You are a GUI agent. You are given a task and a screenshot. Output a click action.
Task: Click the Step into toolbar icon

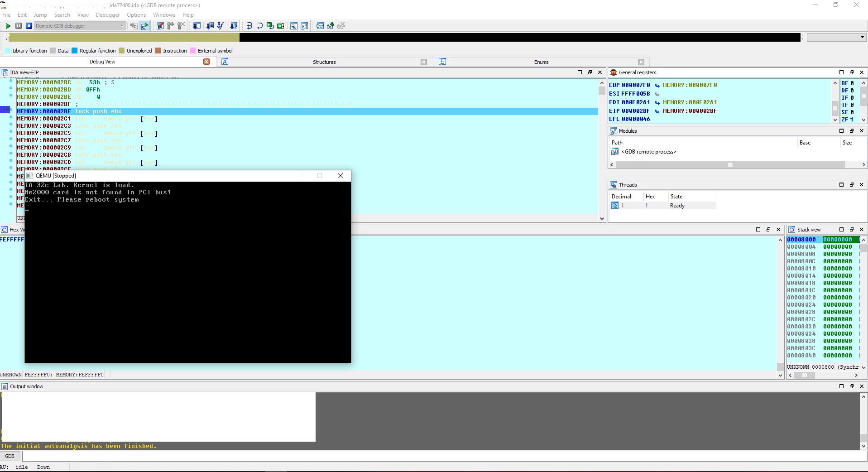click(x=249, y=26)
